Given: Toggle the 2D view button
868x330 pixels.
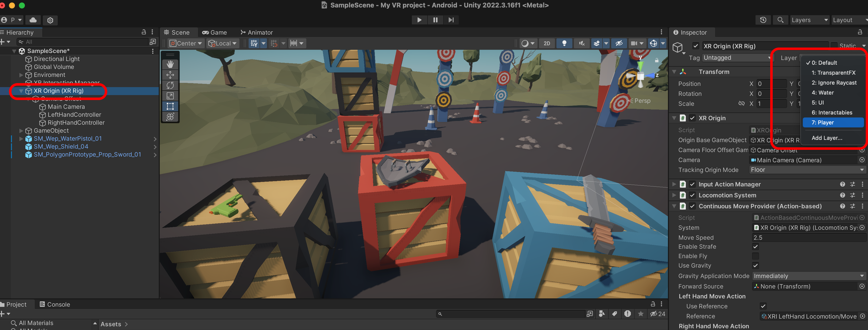Looking at the screenshot, I should pos(546,43).
